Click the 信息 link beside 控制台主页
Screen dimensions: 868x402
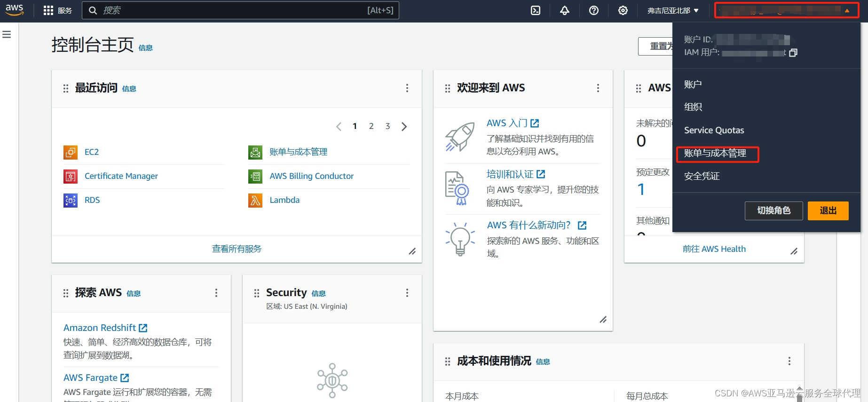(x=145, y=48)
